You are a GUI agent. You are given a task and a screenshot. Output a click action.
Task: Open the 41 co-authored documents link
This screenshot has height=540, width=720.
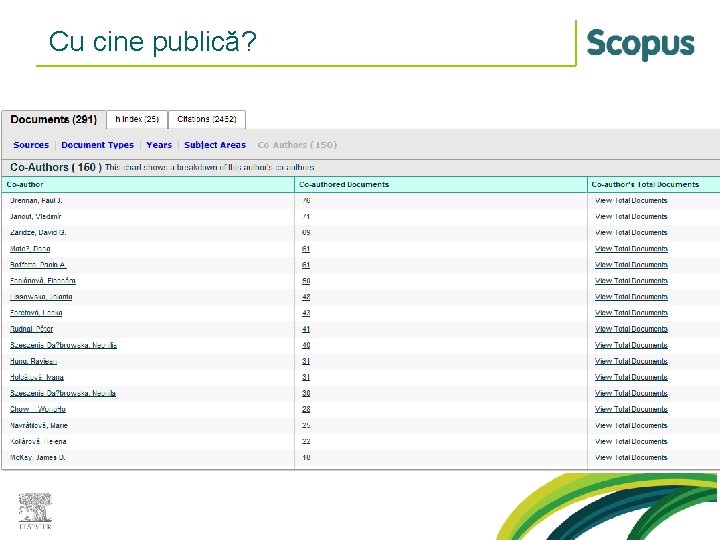(x=306, y=329)
